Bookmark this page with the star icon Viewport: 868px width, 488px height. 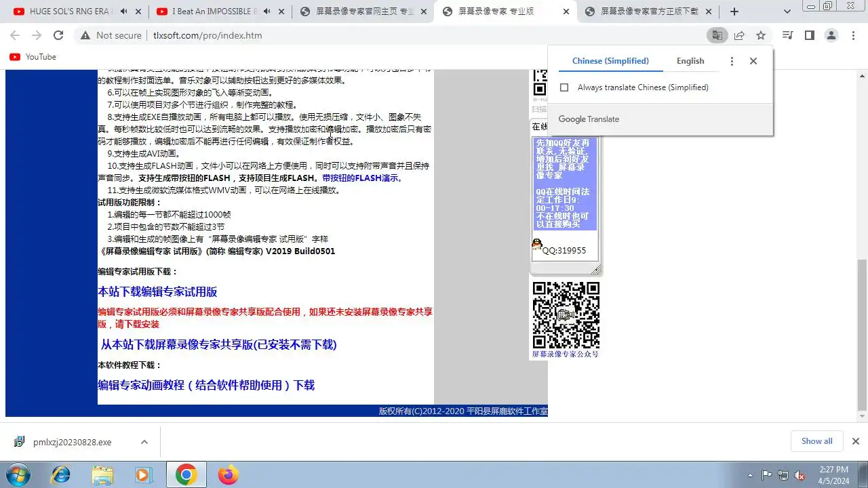tap(761, 35)
